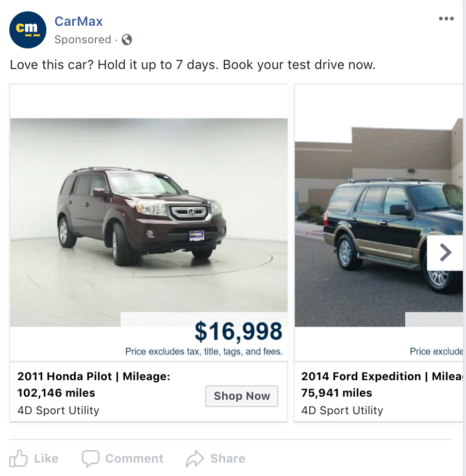Viewport: 466px width, 476px height.
Task: Click the "Love this car?" caption text
Action: (x=192, y=65)
